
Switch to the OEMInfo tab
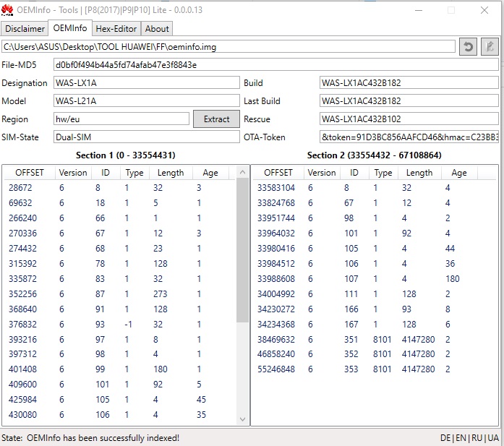coord(70,28)
